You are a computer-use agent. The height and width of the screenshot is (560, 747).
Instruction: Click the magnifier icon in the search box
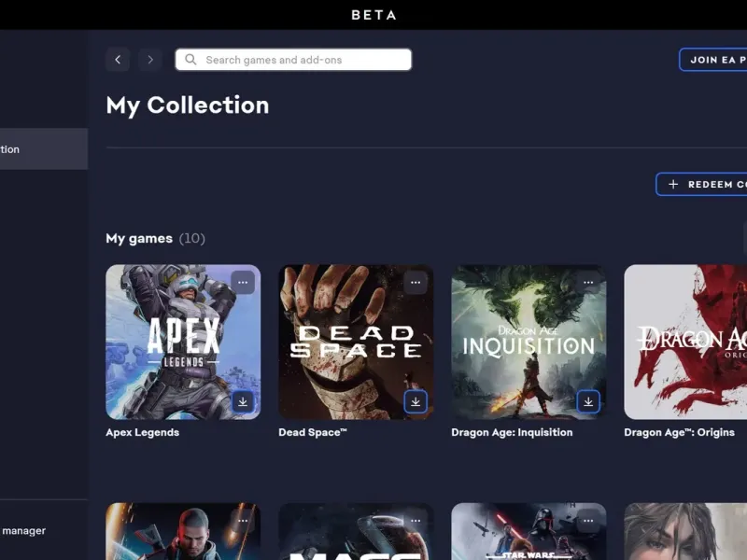tap(190, 60)
